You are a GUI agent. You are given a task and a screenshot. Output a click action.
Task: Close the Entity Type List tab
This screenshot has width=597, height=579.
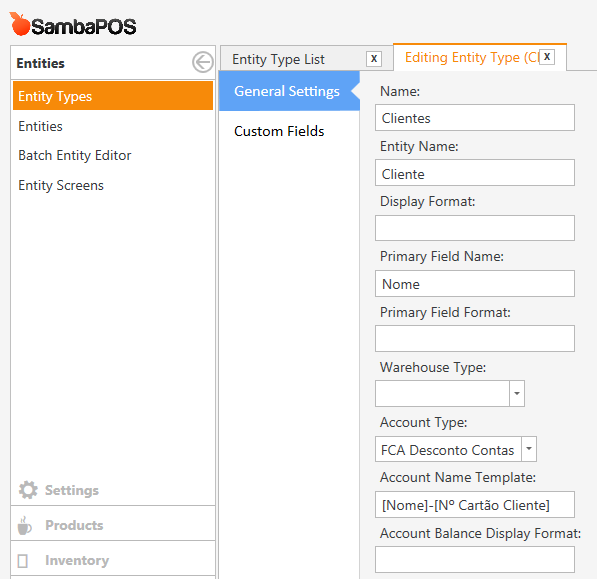[x=374, y=59]
